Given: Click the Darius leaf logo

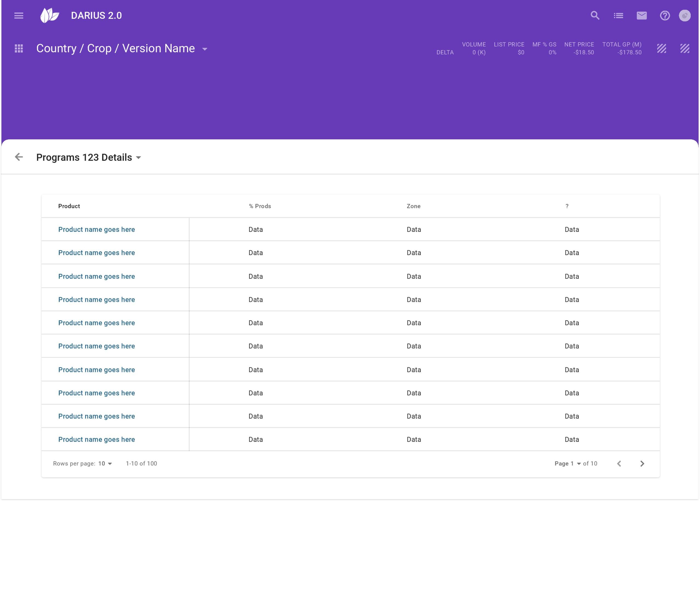Looking at the screenshot, I should [49, 16].
